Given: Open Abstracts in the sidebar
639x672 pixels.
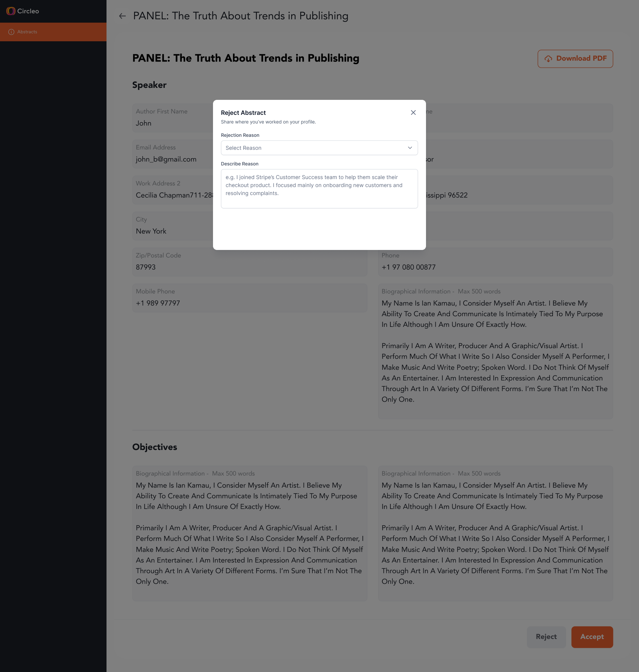Looking at the screenshot, I should (27, 32).
